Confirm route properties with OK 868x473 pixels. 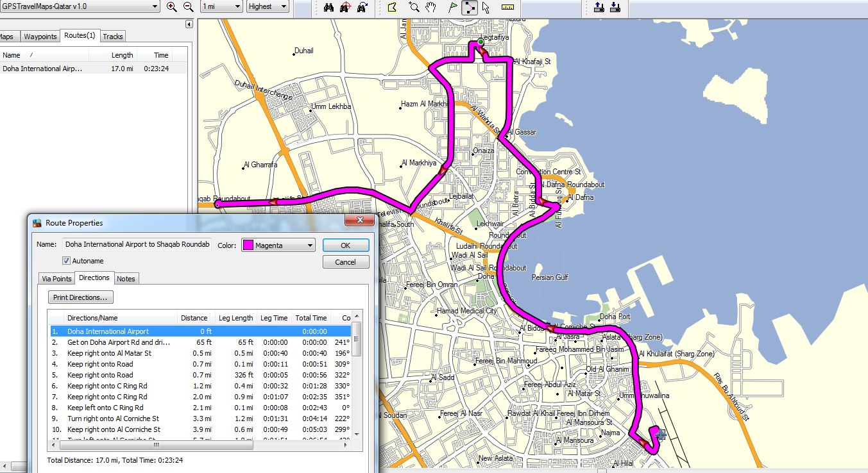pos(346,245)
